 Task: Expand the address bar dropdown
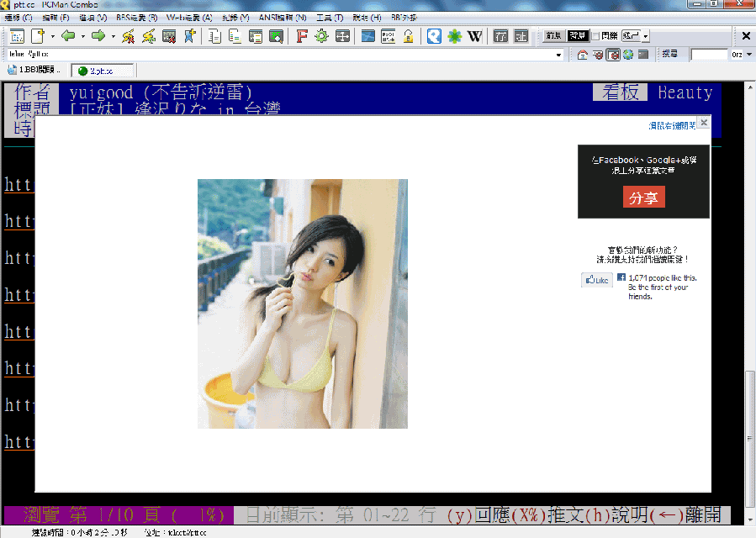(x=558, y=55)
